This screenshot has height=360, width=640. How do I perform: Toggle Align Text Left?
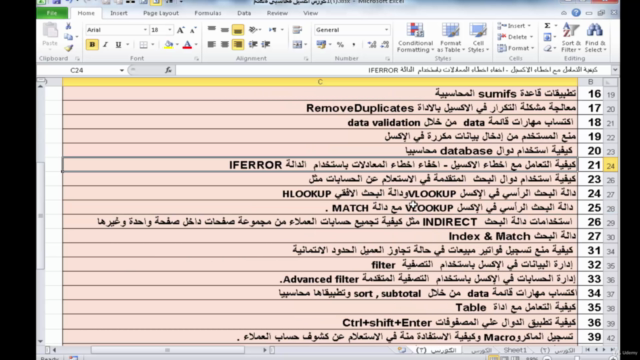pos(211,44)
